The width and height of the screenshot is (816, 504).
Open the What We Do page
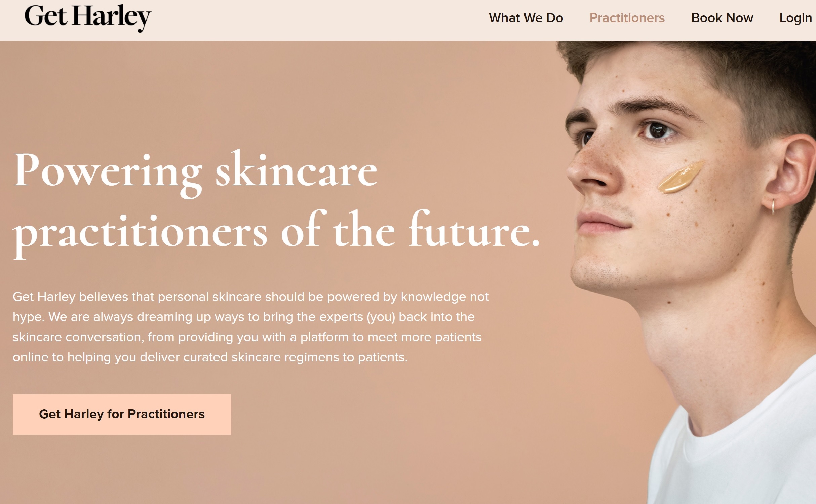[x=526, y=18]
